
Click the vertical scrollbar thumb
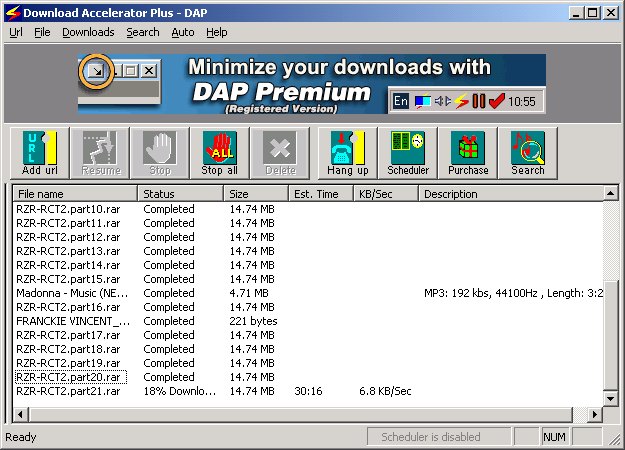611,335
